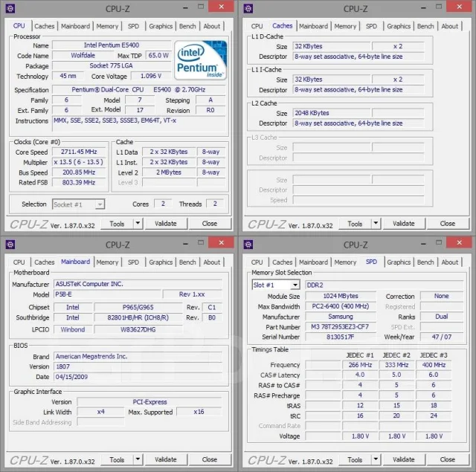Click the '47 / 07' week/year value

[x=442, y=337]
